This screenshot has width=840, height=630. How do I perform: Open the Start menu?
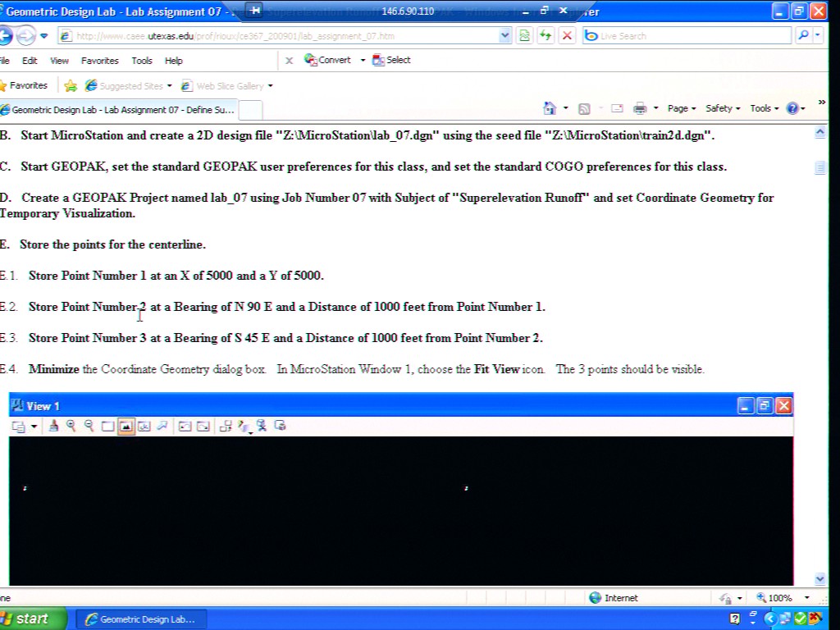coord(33,619)
